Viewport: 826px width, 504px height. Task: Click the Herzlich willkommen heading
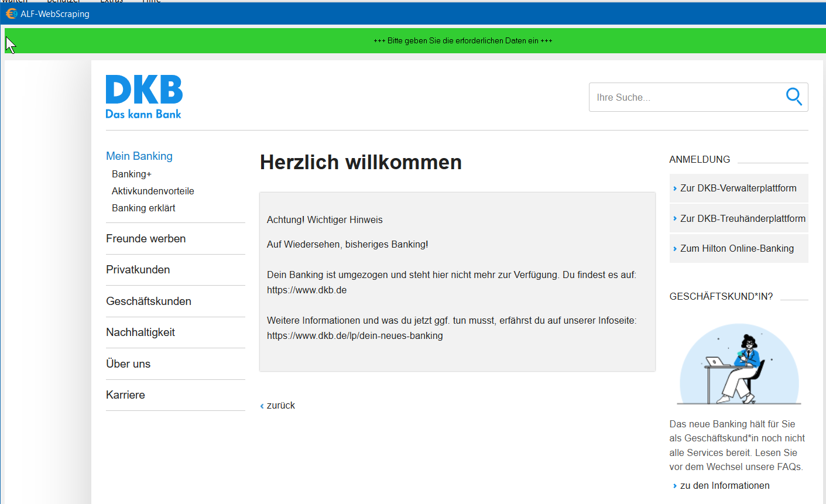click(361, 162)
